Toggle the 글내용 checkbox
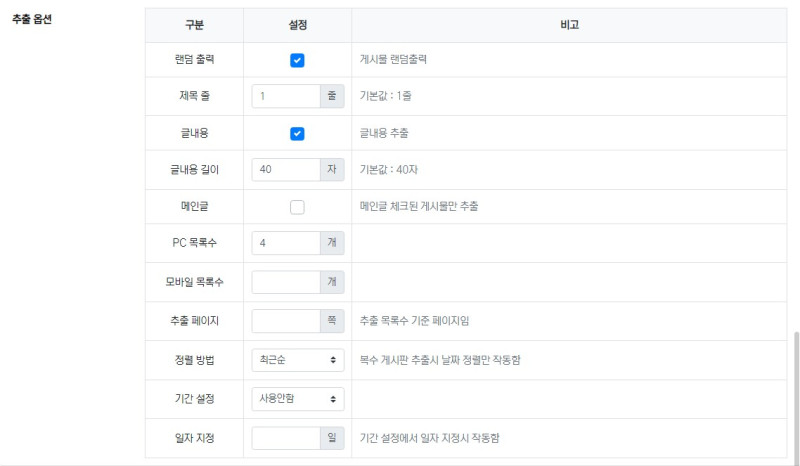 [297, 133]
